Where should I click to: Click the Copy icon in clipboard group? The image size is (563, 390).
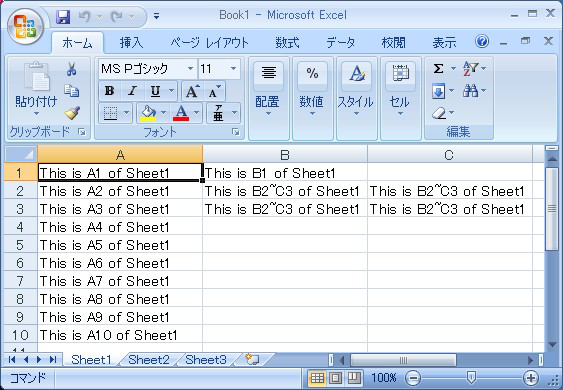(x=71, y=91)
